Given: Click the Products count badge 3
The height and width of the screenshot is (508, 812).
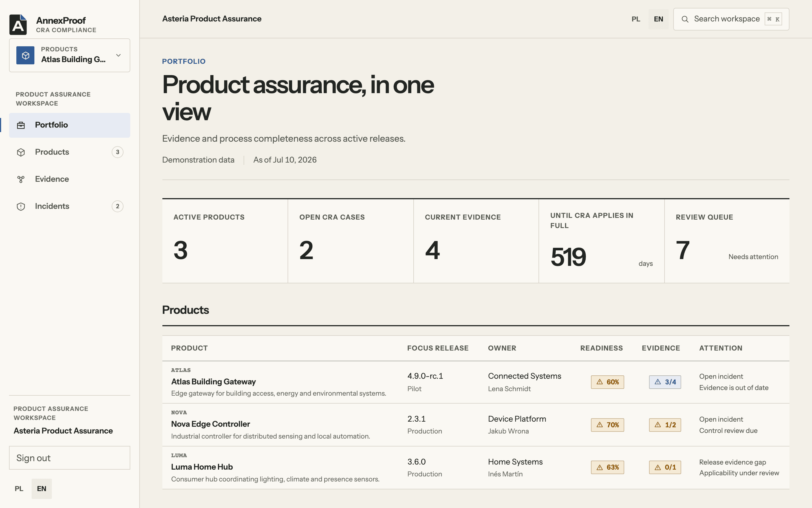Looking at the screenshot, I should pos(118,152).
